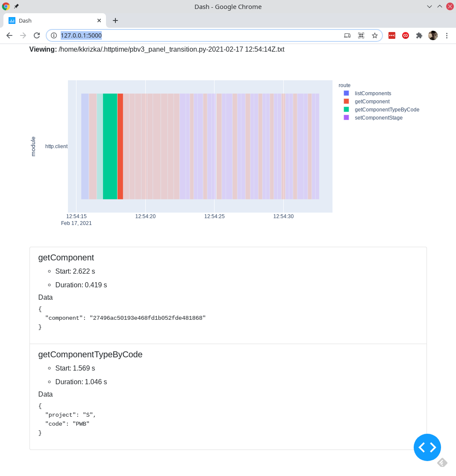Hide the setComponentStage legend entry
This screenshot has width=456, height=476.
point(379,118)
